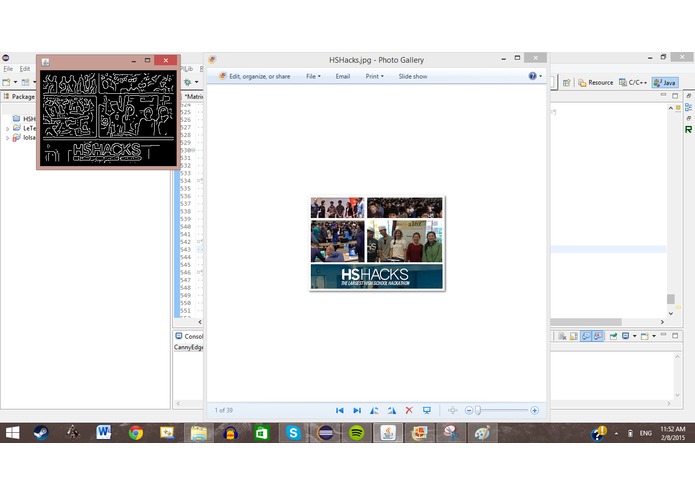
Task: Click the green R icon in right sidebar
Action: (688, 129)
